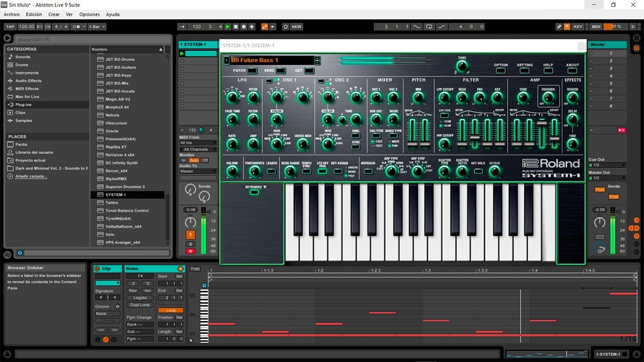Arm the SYSTEM-1 track for recording
644x362 pixels.
tap(191, 251)
